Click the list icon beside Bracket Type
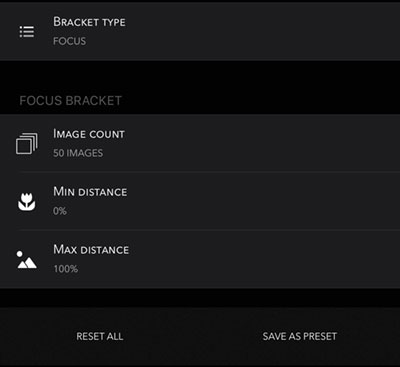Viewport: 400px width, 367px height. (27, 32)
